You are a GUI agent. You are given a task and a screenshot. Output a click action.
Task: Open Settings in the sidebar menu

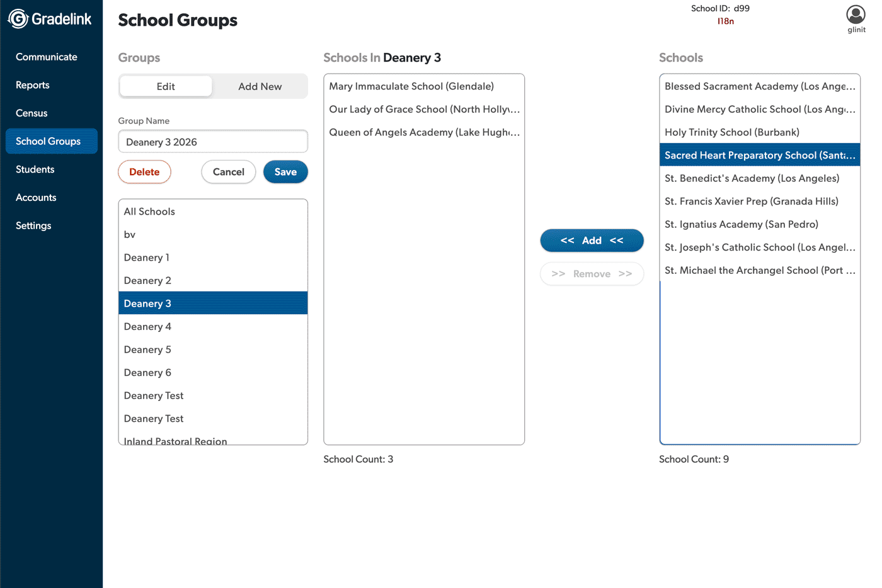[33, 225]
